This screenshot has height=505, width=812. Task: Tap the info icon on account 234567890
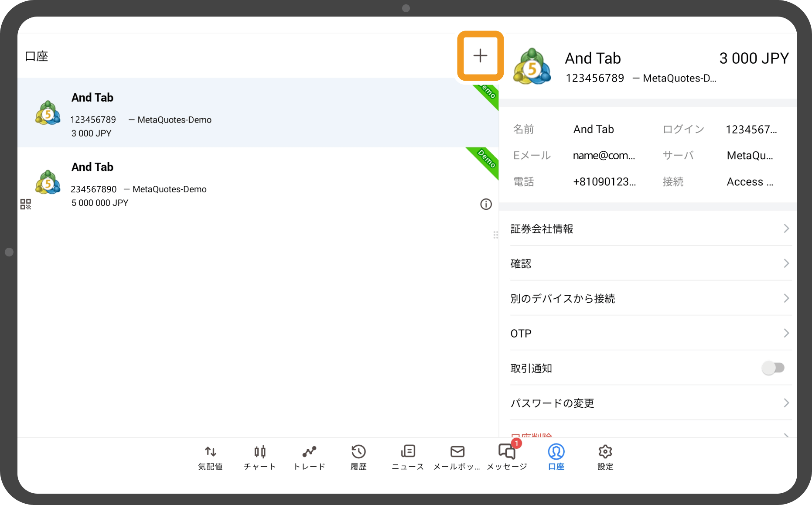point(486,204)
